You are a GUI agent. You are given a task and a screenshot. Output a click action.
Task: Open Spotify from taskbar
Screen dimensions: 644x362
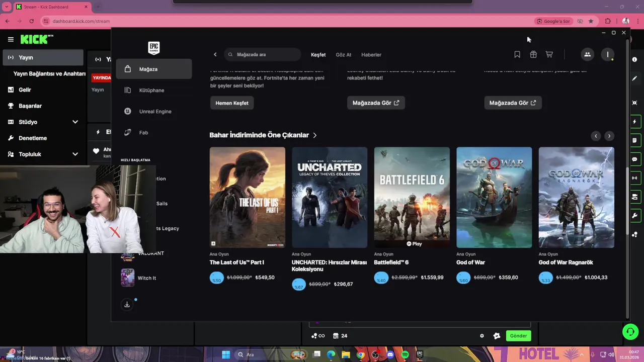click(405, 354)
